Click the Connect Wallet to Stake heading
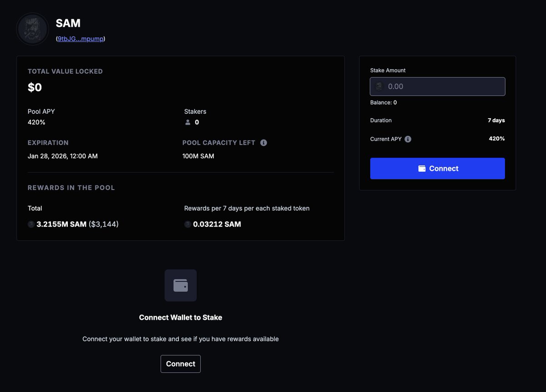The height and width of the screenshot is (392, 546). click(181, 317)
